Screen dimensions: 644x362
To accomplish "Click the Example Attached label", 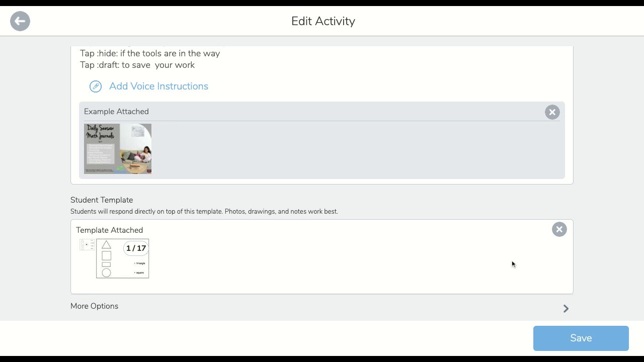I will point(116,112).
